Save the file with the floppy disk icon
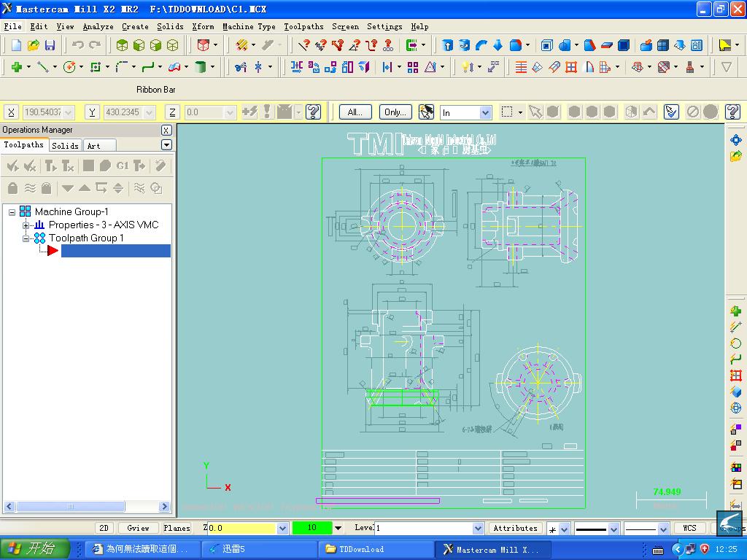Viewport: 747px width, 560px height. pos(50,45)
